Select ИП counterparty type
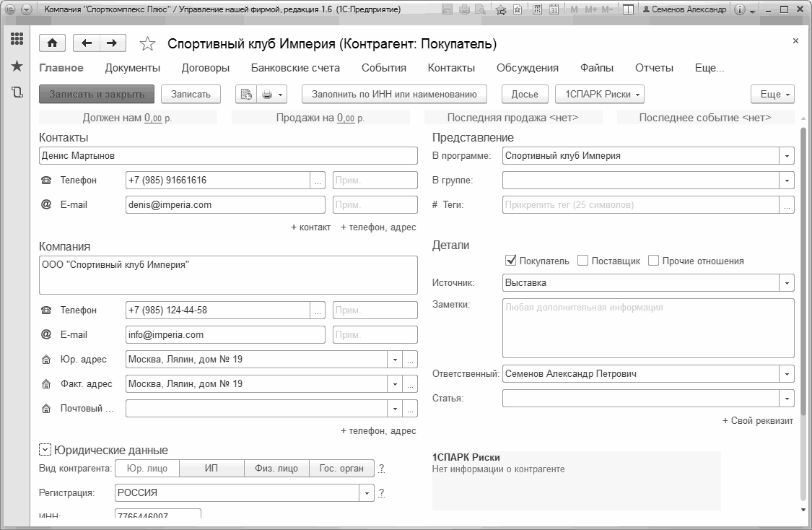This screenshot has height=530, width=812. [x=211, y=469]
